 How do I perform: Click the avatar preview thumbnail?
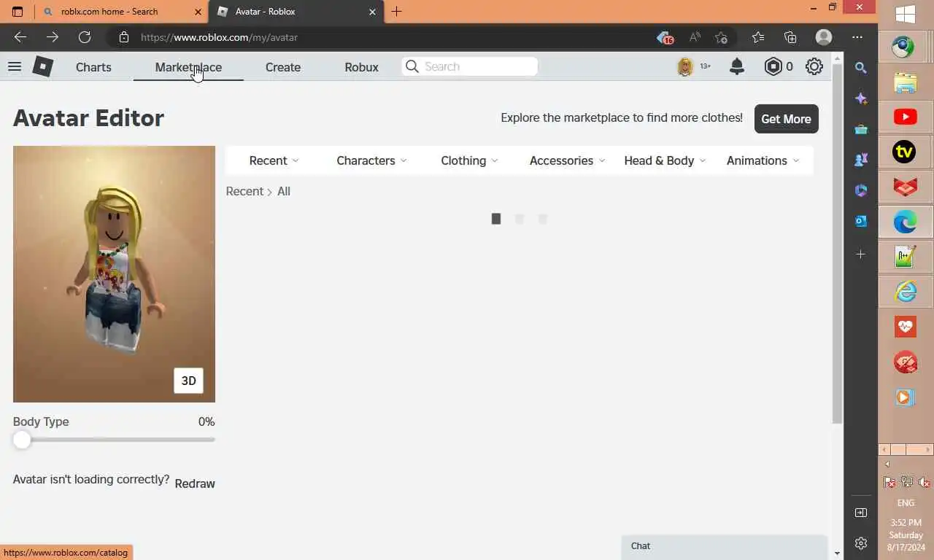pos(114,274)
